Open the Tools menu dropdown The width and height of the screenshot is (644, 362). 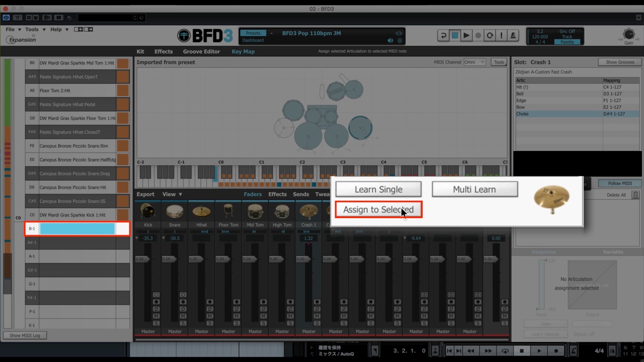[x=35, y=29]
